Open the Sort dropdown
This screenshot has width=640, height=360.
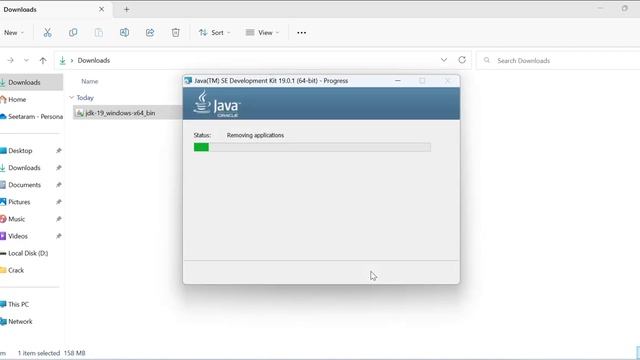click(x=214, y=33)
